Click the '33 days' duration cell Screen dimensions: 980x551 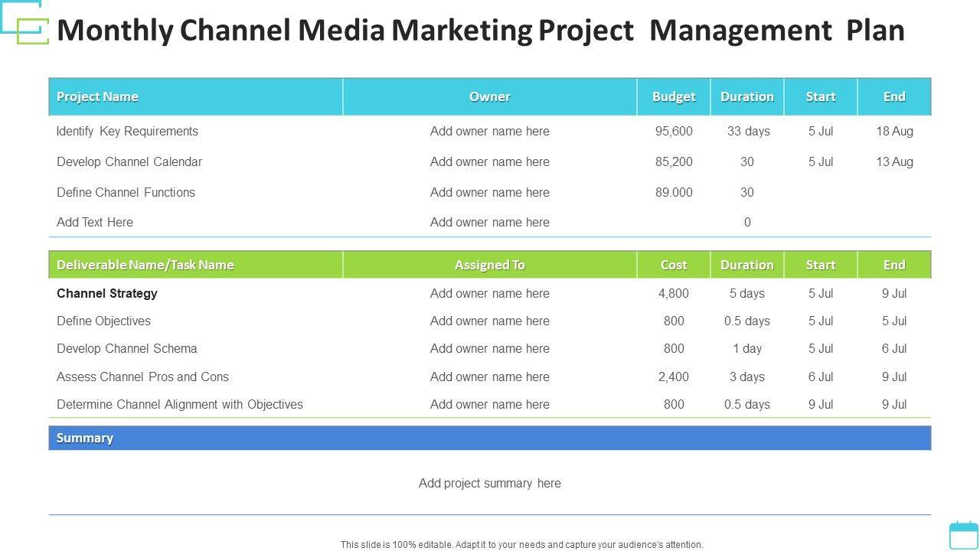[748, 131]
